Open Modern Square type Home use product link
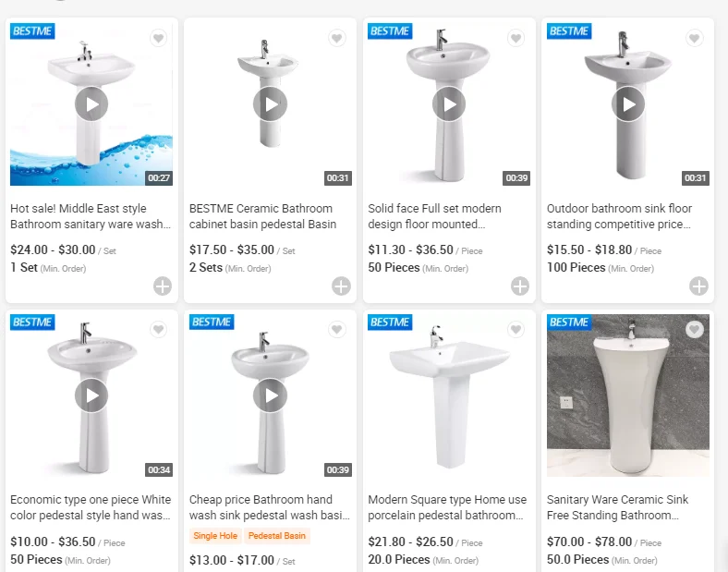Viewport: 728px width, 572px height. coord(447,507)
